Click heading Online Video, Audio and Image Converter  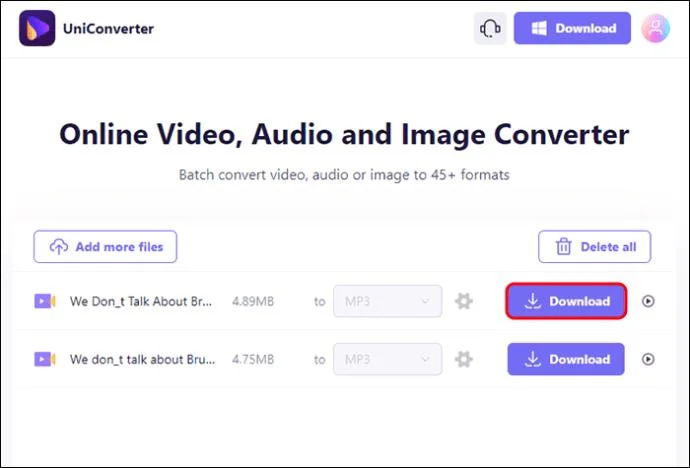345,135
